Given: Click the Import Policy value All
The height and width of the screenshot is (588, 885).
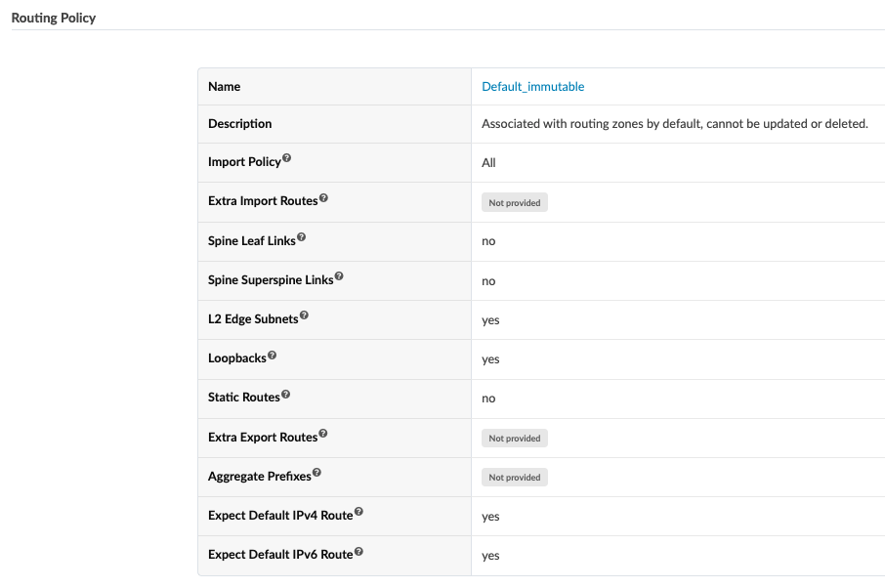Looking at the screenshot, I should click(x=488, y=162).
